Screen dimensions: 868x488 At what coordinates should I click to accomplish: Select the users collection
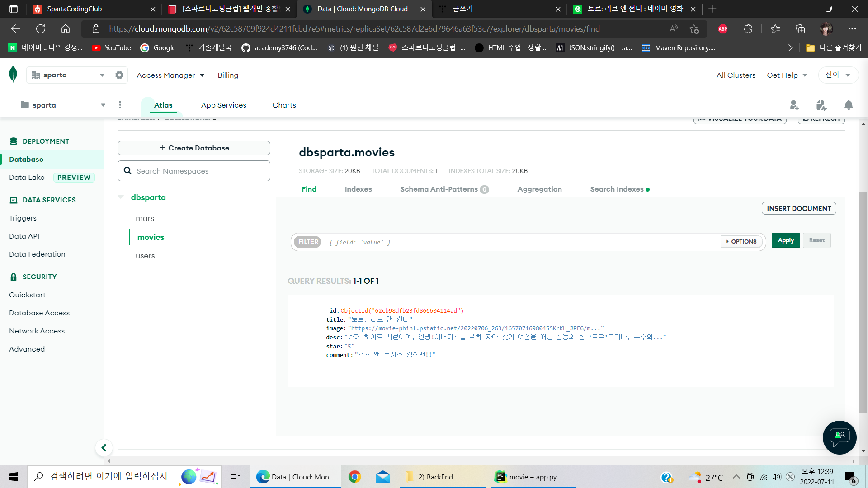coord(145,256)
